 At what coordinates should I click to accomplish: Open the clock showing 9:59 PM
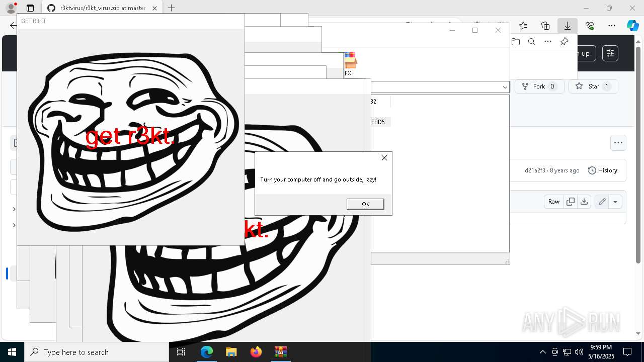pyautogui.click(x=601, y=352)
